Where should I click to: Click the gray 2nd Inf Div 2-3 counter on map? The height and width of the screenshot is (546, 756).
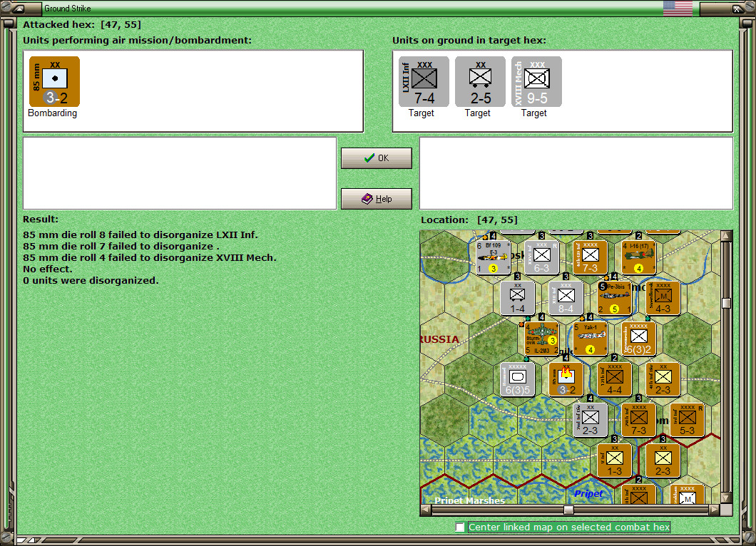point(590,420)
